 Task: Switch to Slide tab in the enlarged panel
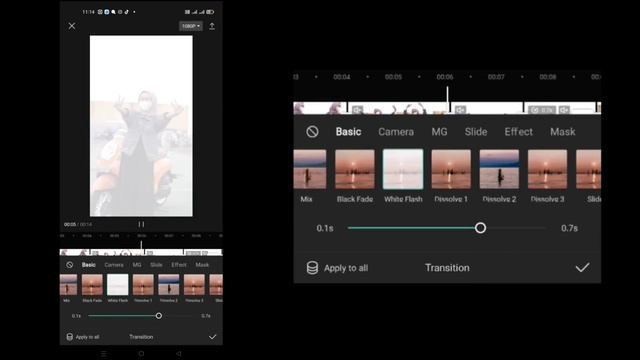point(476,132)
